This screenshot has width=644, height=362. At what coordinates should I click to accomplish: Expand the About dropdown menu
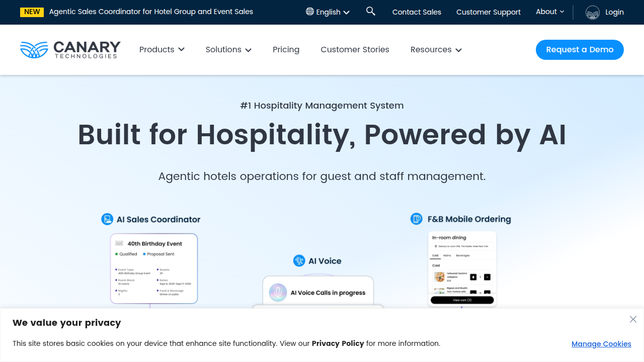click(550, 12)
